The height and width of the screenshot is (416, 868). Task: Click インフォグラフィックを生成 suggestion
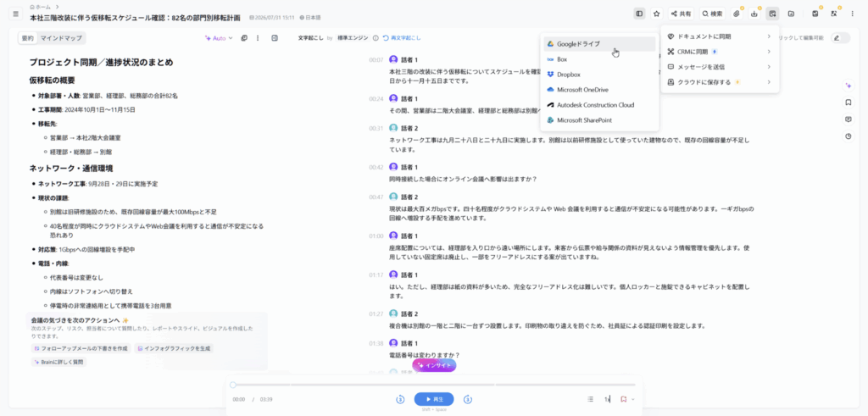pyautogui.click(x=174, y=348)
